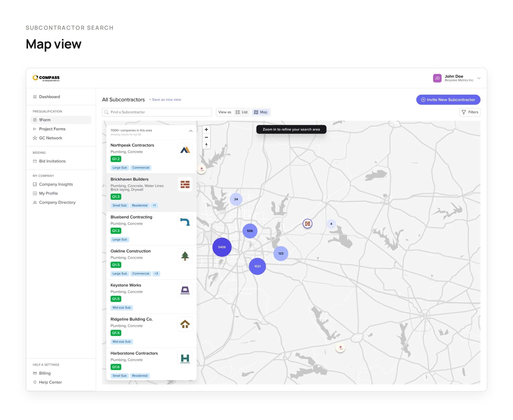Expand the +1 tags on Brickhaven Builders
513x420 pixels.
pyautogui.click(x=154, y=206)
